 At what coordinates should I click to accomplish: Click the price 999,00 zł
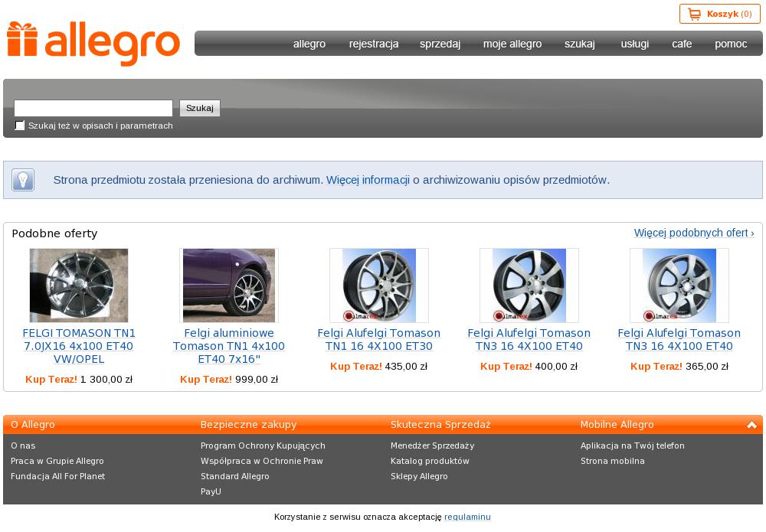(257, 379)
